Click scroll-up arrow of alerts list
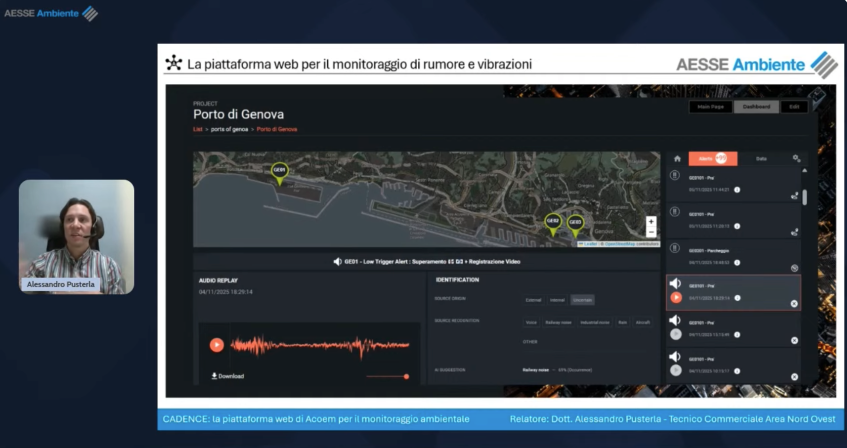The width and height of the screenshot is (847, 448). [805, 171]
